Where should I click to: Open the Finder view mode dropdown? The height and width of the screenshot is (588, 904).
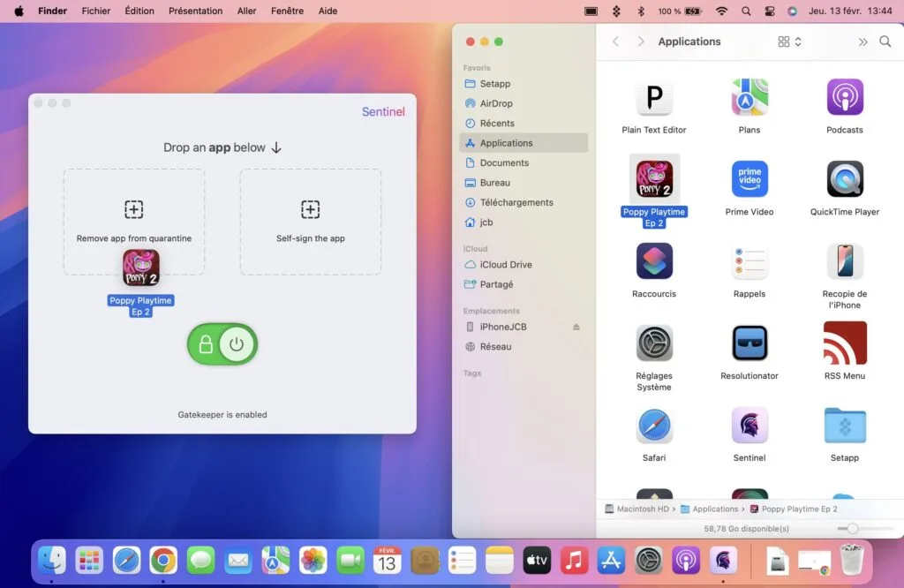[x=789, y=41]
